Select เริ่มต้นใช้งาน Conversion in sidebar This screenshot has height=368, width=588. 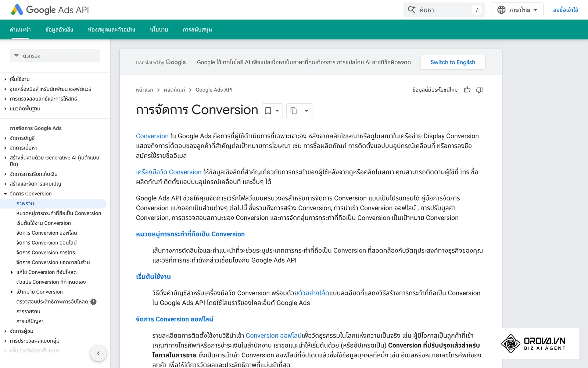[x=44, y=223]
